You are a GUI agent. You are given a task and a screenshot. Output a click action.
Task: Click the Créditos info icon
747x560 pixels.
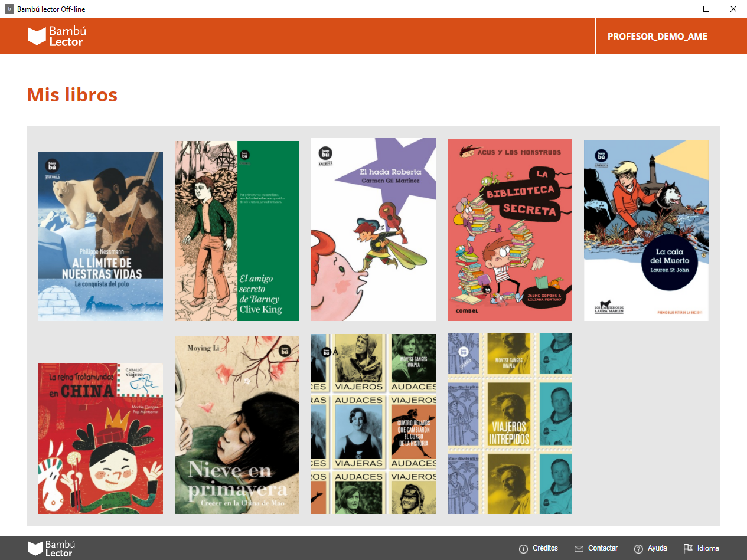tap(523, 549)
